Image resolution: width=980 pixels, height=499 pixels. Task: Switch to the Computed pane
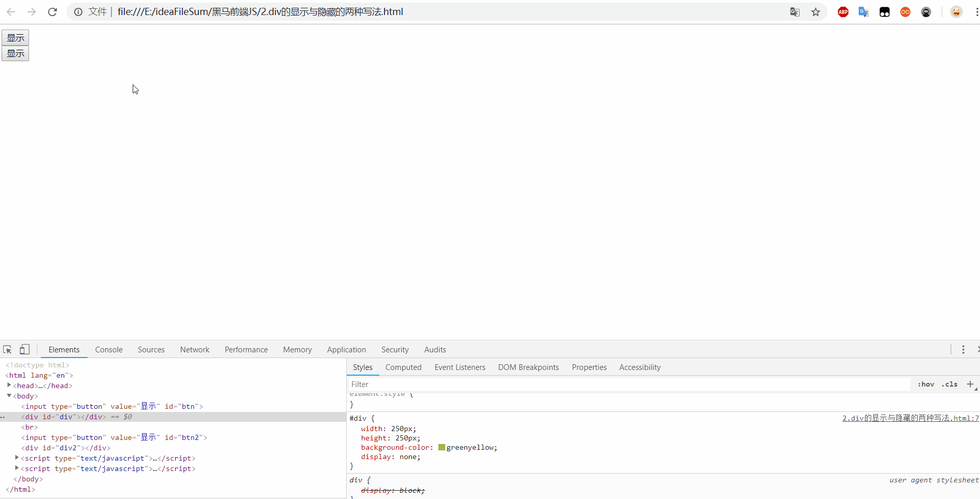click(403, 367)
